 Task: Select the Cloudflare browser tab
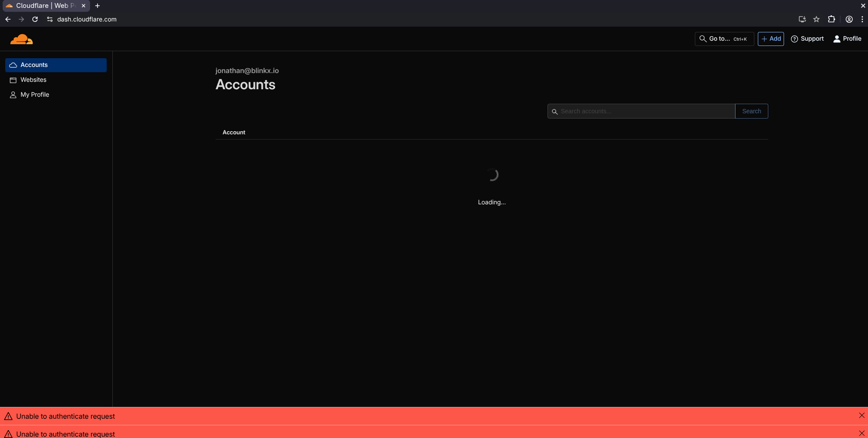pyautogui.click(x=46, y=6)
